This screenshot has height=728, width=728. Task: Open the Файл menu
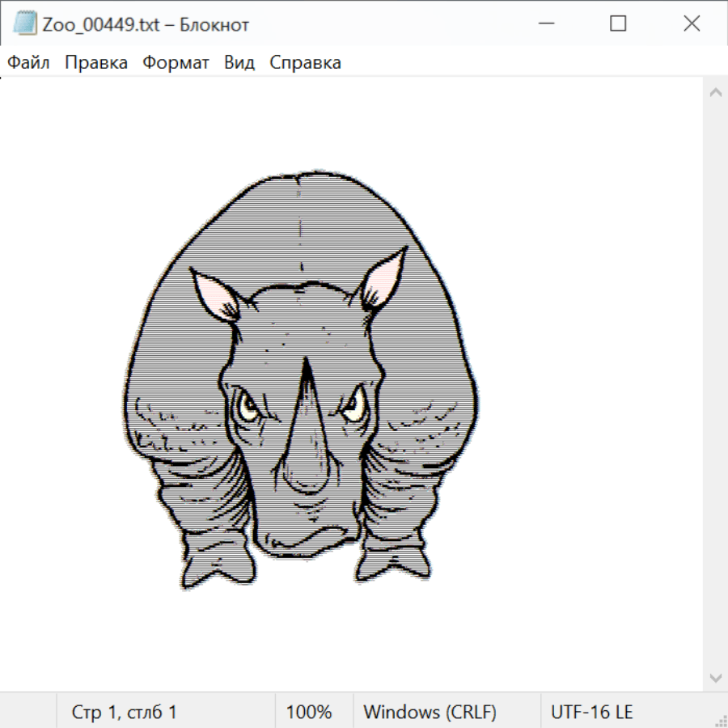[29, 63]
